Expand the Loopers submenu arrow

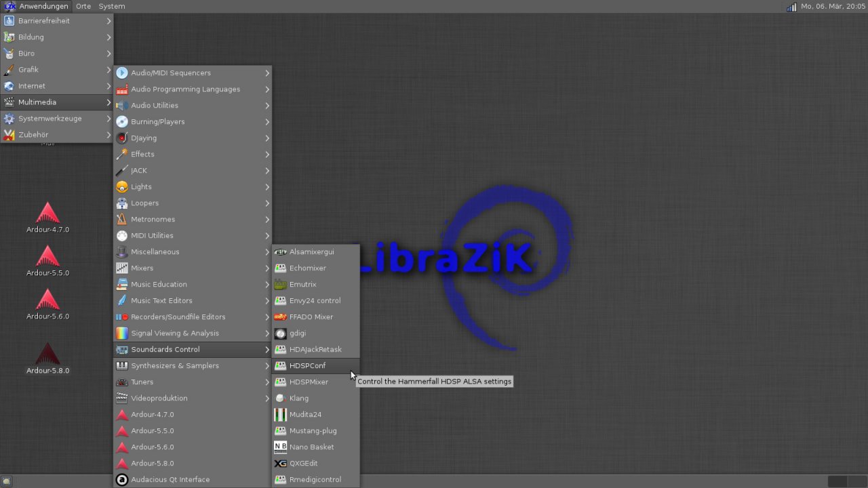[267, 203]
